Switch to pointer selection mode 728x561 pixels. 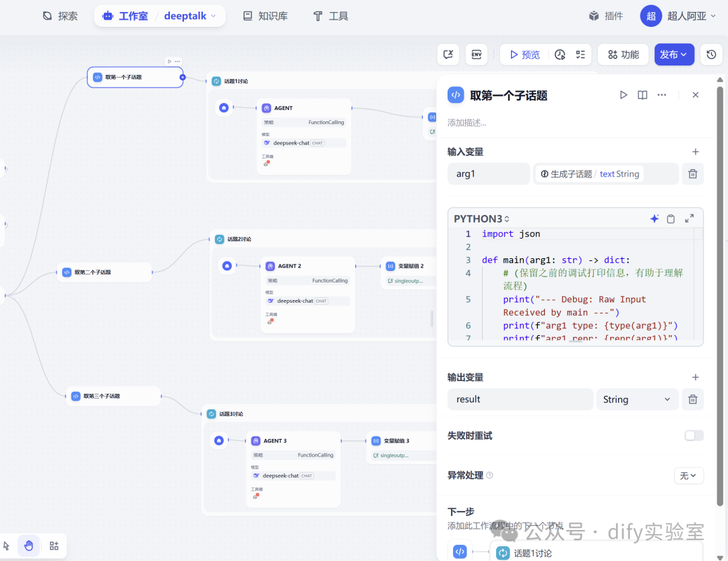(7, 545)
